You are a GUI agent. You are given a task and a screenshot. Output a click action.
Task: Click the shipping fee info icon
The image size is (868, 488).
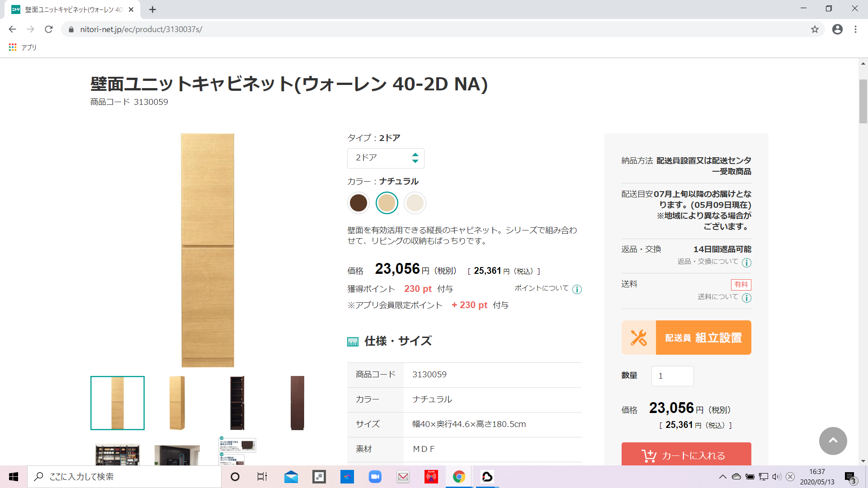coord(746,298)
